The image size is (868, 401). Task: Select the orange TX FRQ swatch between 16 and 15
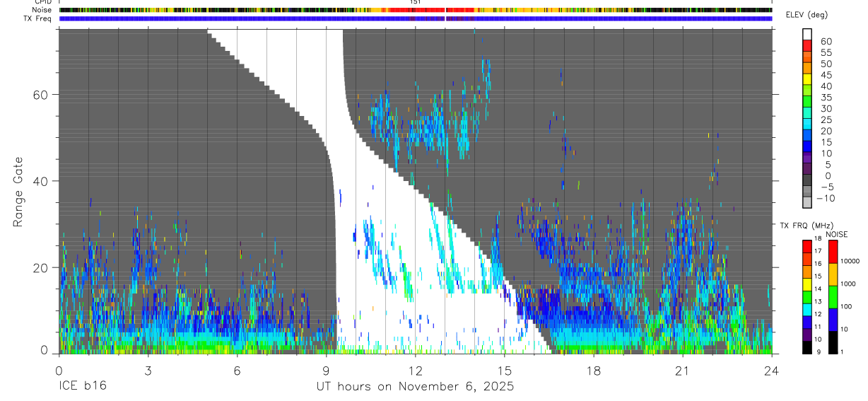(807, 272)
